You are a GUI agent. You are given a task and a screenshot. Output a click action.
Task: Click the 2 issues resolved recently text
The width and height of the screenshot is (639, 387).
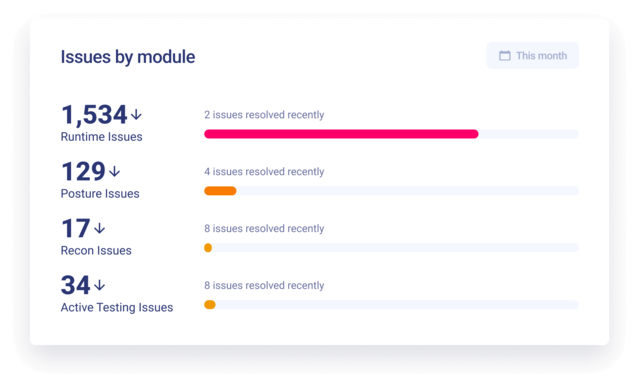[x=264, y=115]
